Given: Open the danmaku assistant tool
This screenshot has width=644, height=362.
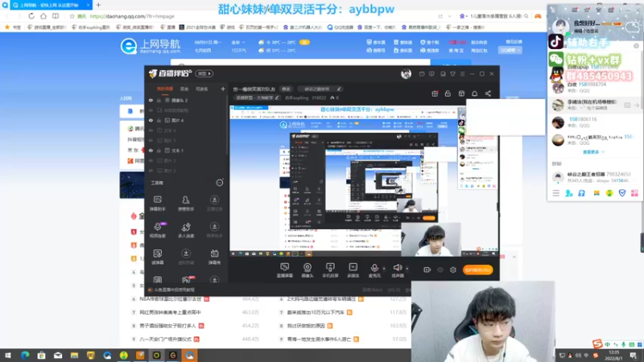Looking at the screenshot, I should pos(157,204).
